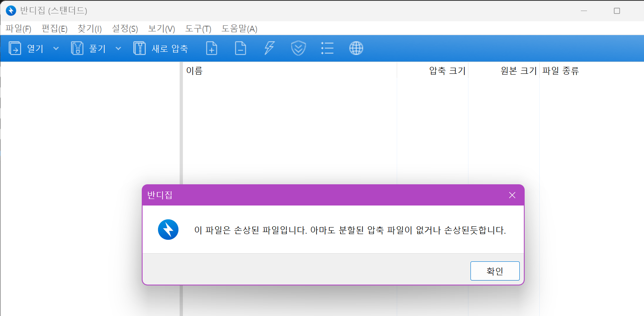644x316 pixels.
Task: Sort by the 원본 크기 column header
Action: (504, 71)
